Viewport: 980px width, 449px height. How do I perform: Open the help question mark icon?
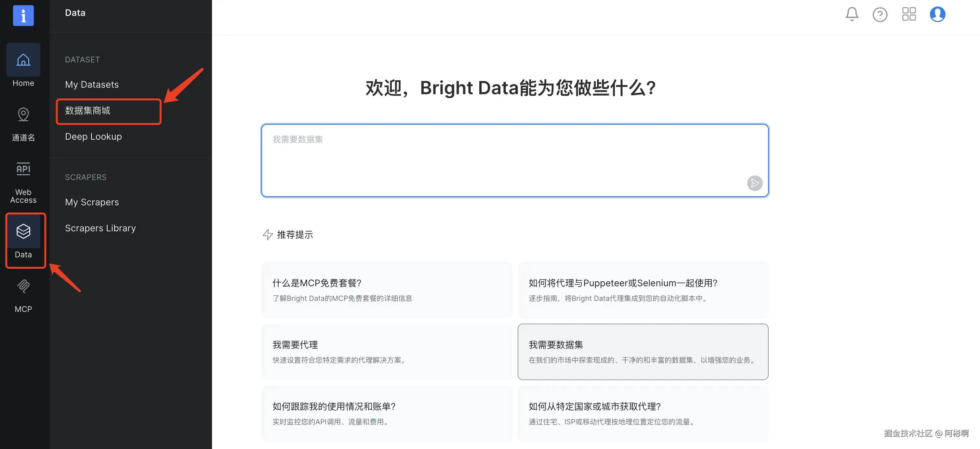tap(880, 14)
